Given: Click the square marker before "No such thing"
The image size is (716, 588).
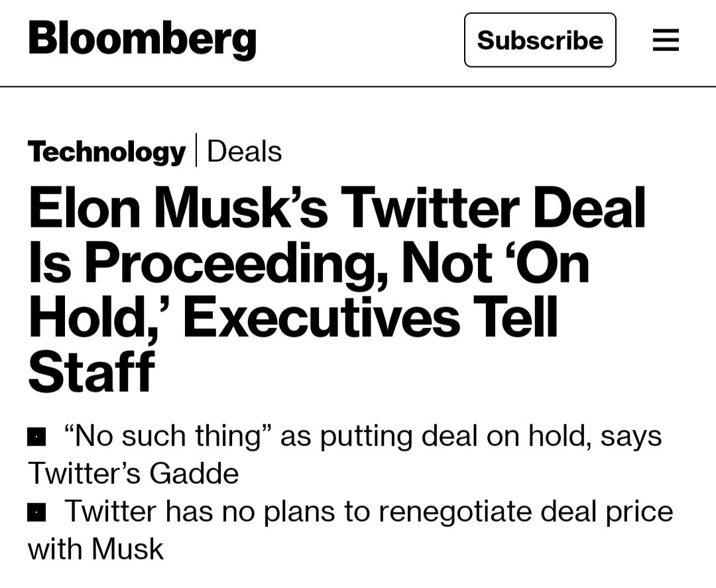Looking at the screenshot, I should [x=36, y=437].
